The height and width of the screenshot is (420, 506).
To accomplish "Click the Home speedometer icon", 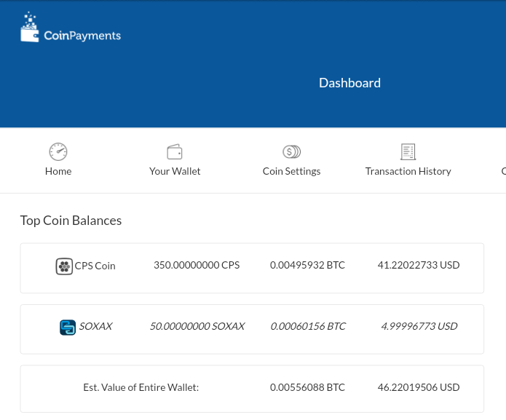I will 58,151.
